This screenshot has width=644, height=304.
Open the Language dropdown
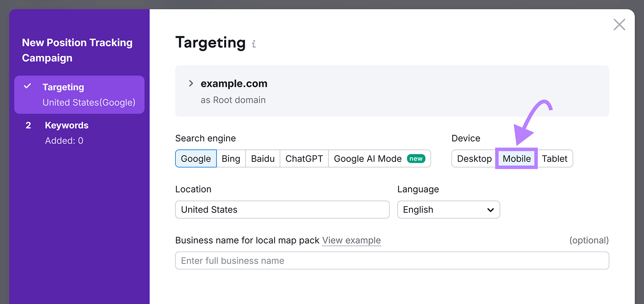(x=443, y=210)
